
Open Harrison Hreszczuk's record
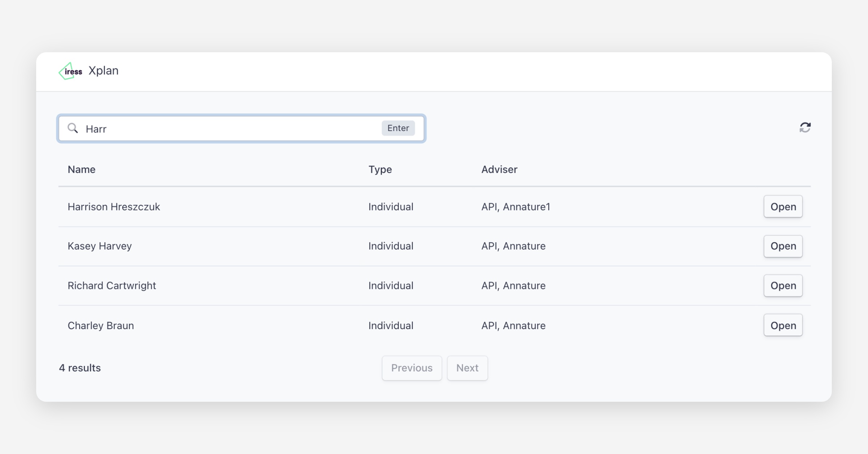click(783, 207)
